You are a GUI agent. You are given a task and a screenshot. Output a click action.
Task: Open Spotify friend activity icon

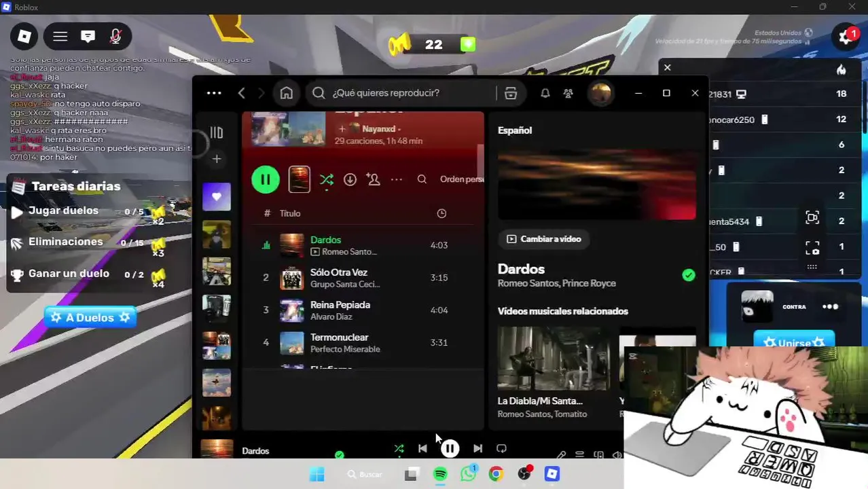click(x=568, y=93)
